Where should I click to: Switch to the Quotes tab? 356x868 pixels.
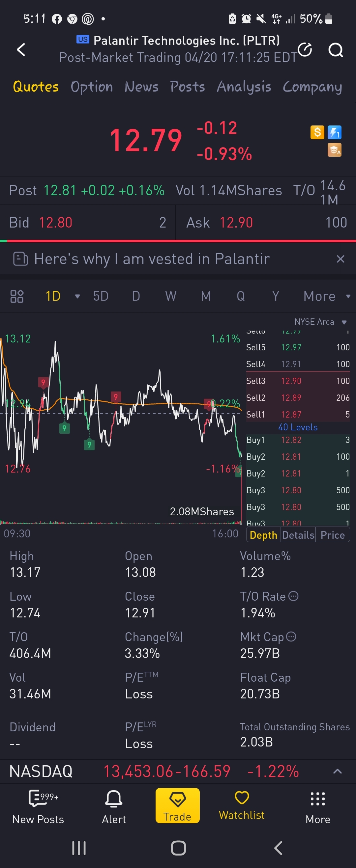coord(36,87)
